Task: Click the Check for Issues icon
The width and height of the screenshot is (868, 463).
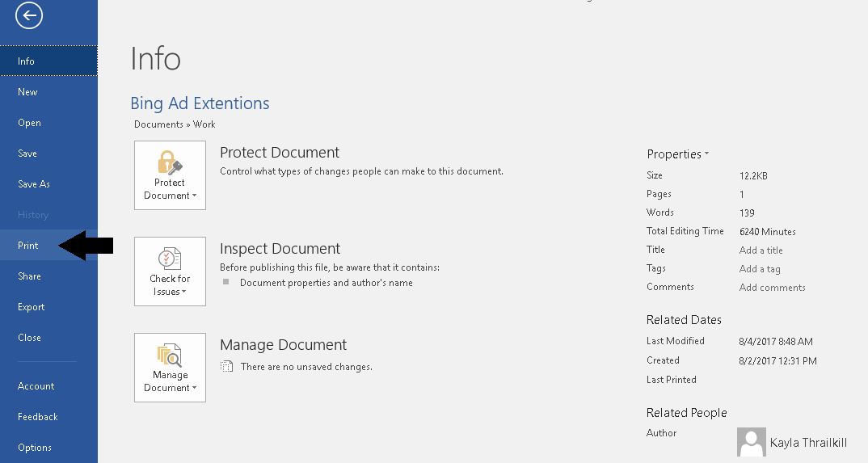Action: coord(170,259)
